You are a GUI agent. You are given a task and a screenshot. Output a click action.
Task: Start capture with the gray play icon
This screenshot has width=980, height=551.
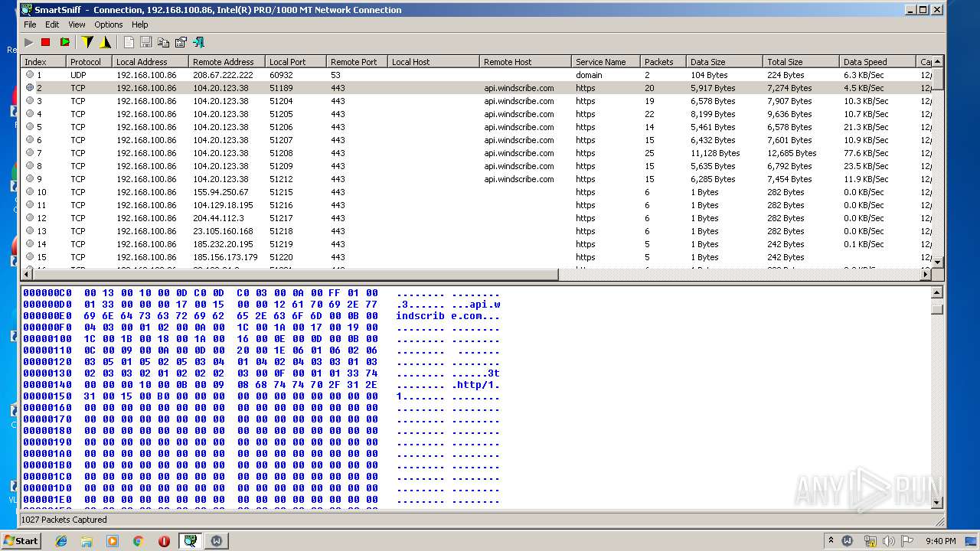pos(28,42)
